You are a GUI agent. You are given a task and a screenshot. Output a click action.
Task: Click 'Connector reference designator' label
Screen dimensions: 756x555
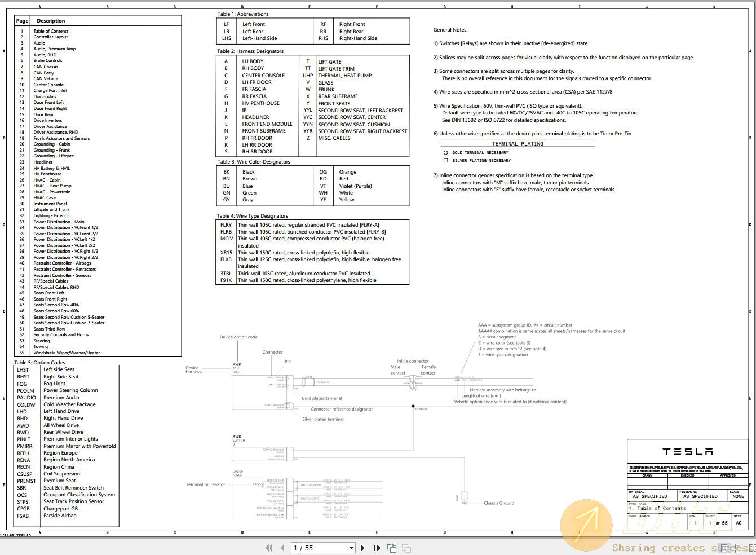342,409
